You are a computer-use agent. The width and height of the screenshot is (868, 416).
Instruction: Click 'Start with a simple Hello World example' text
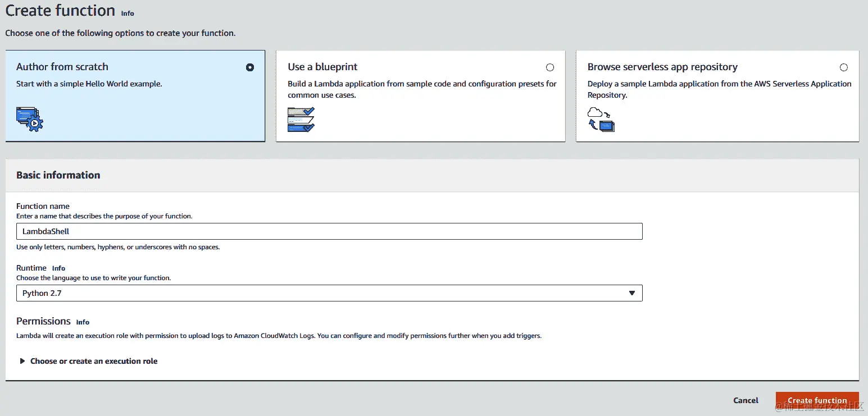tap(89, 84)
